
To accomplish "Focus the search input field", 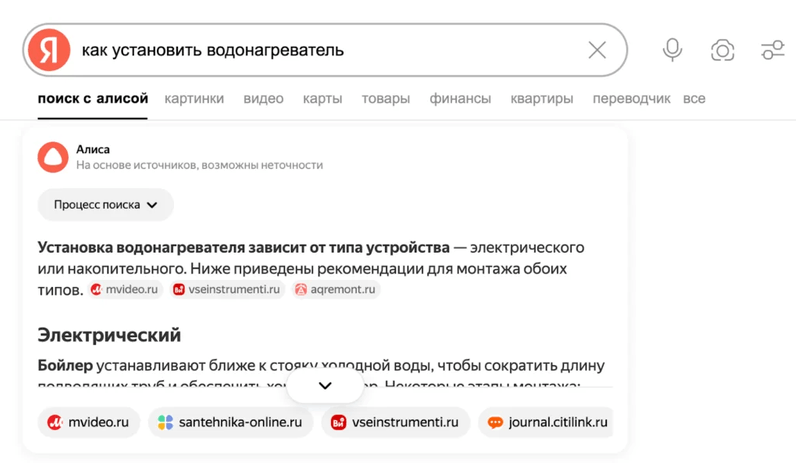I will click(330, 50).
